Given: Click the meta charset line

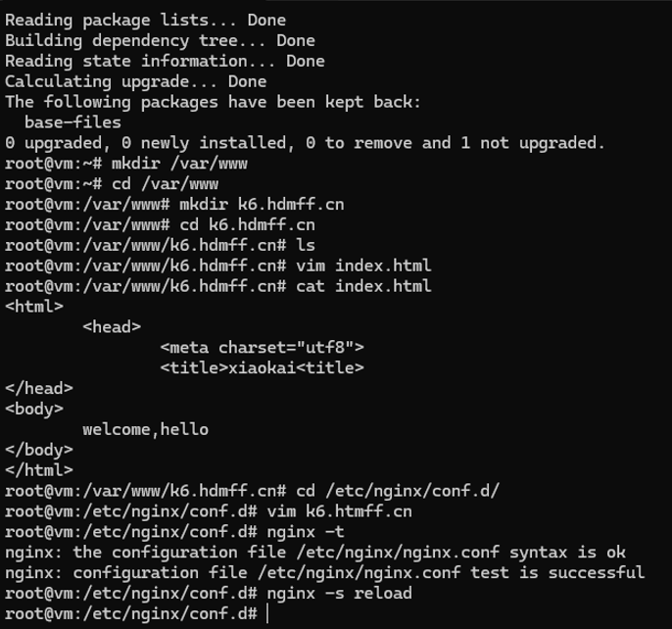Looking at the screenshot, I should point(262,347).
